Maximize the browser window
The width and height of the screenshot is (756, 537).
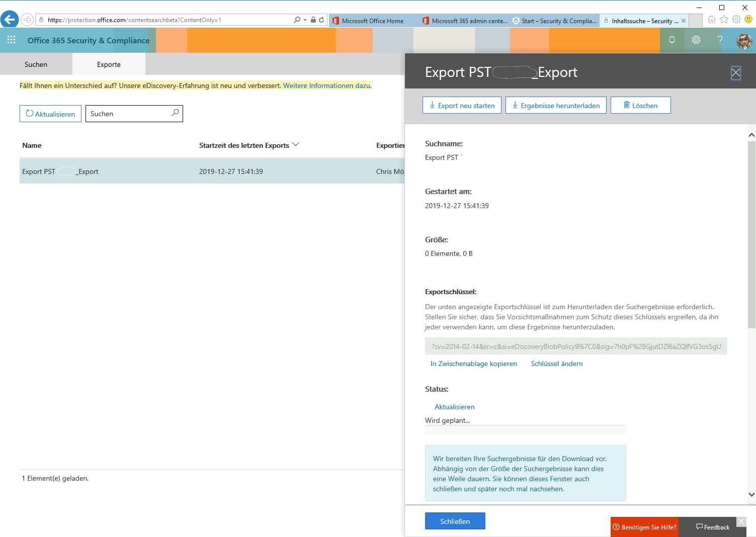pos(721,7)
